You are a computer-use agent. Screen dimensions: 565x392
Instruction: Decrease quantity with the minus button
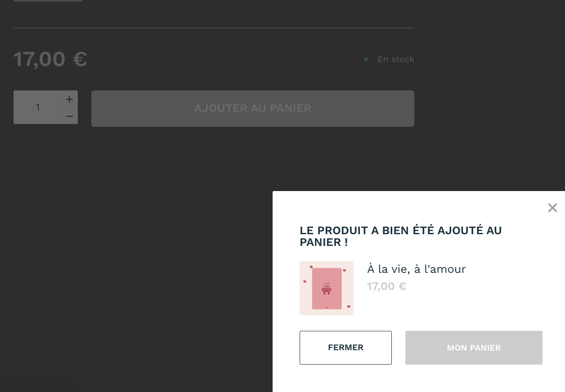69,116
